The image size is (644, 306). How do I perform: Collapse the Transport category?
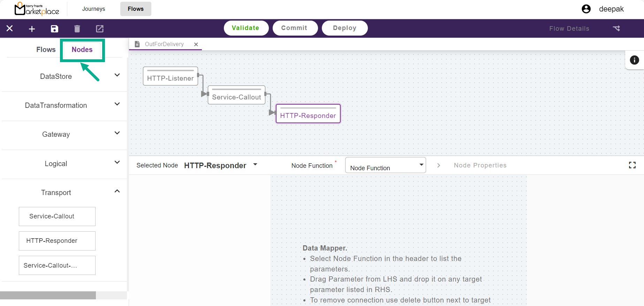[117, 191]
